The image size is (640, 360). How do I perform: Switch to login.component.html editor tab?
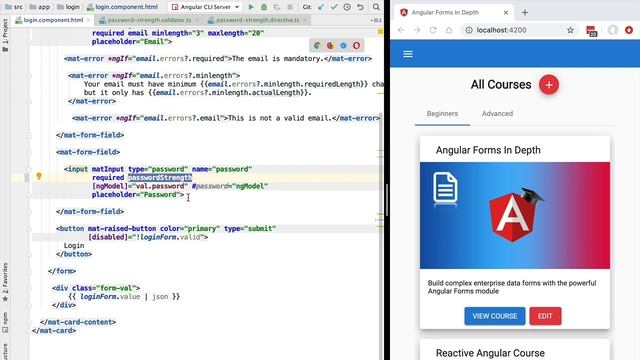coord(53,20)
